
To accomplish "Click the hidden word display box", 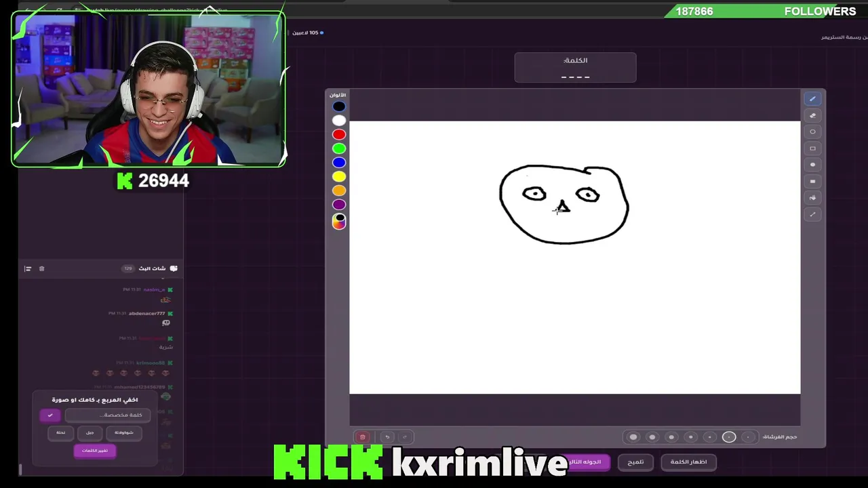I will coord(575,68).
